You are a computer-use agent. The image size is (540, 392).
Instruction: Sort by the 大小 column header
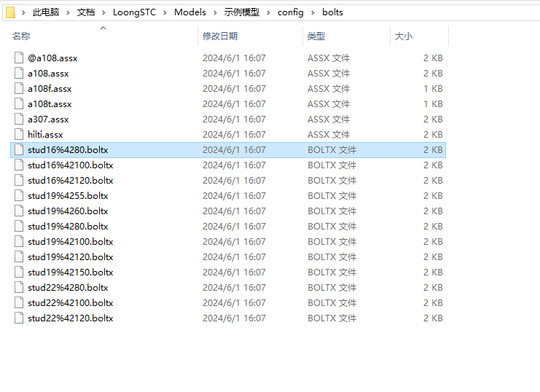tap(404, 36)
